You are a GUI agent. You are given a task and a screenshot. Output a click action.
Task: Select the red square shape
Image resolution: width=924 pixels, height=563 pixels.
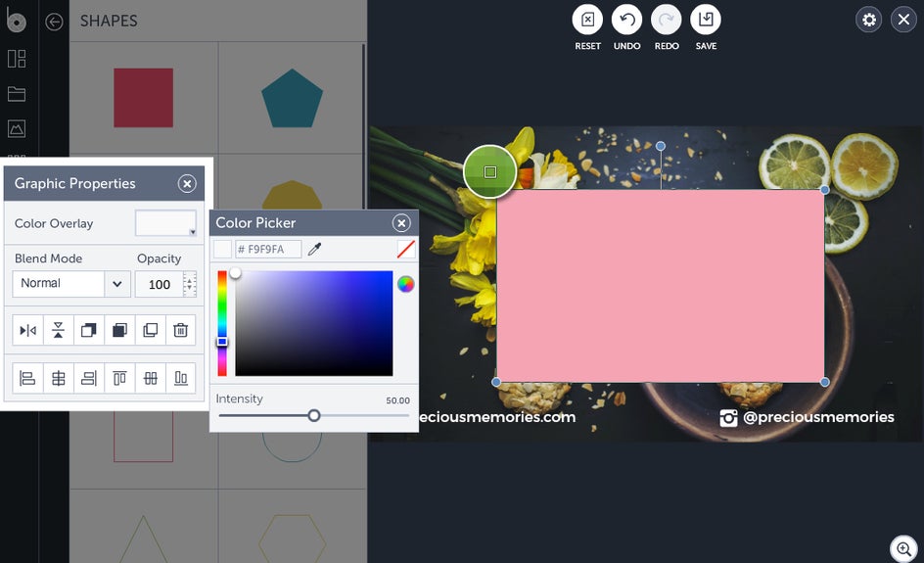pyautogui.click(x=143, y=97)
